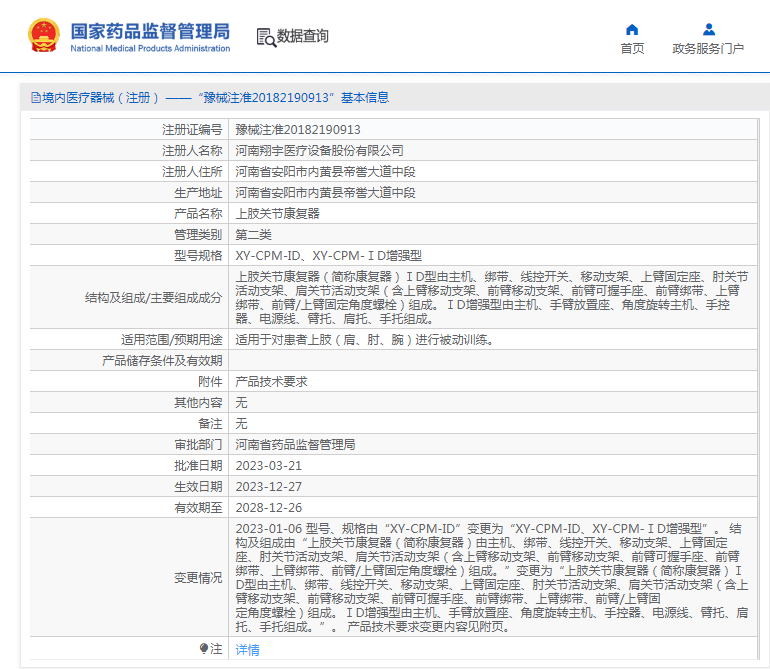The height and width of the screenshot is (669, 770).
Task: Open the 政务服务门户 label
Action: tap(708, 49)
